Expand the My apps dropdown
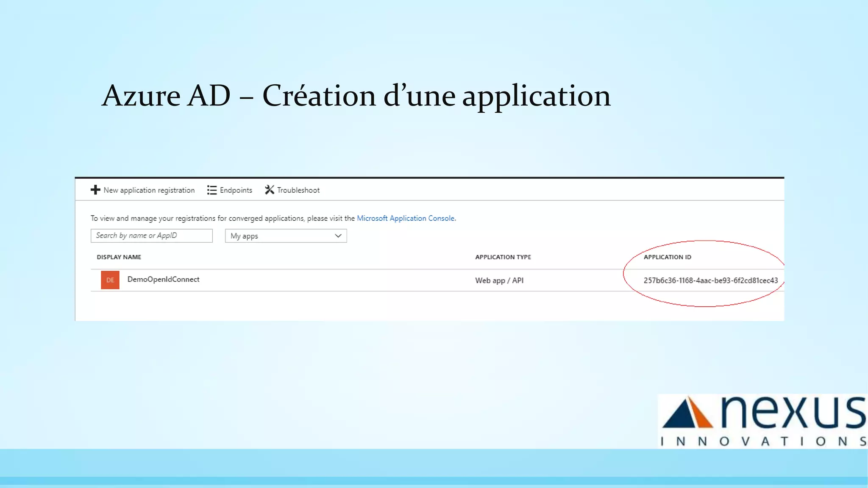 pos(286,236)
